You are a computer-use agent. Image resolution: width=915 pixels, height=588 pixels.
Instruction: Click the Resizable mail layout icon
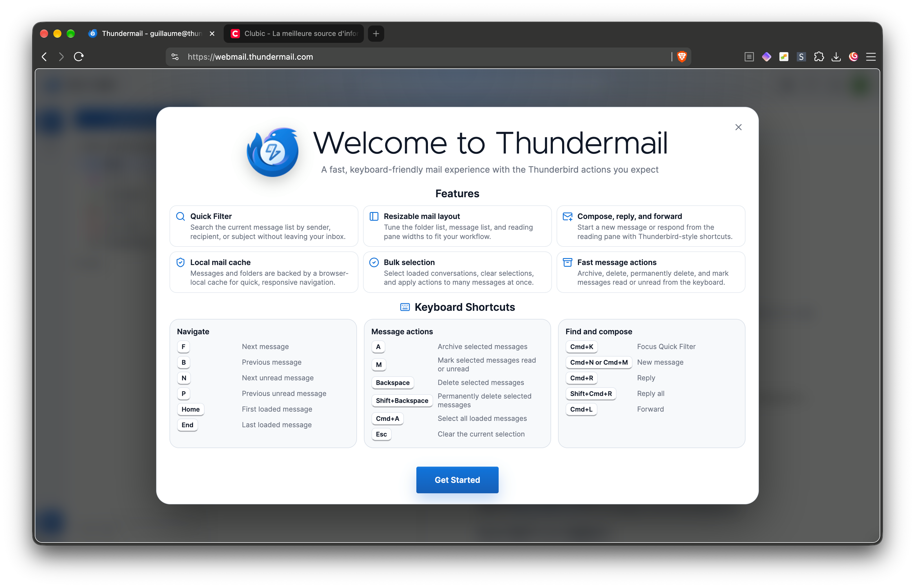click(374, 216)
